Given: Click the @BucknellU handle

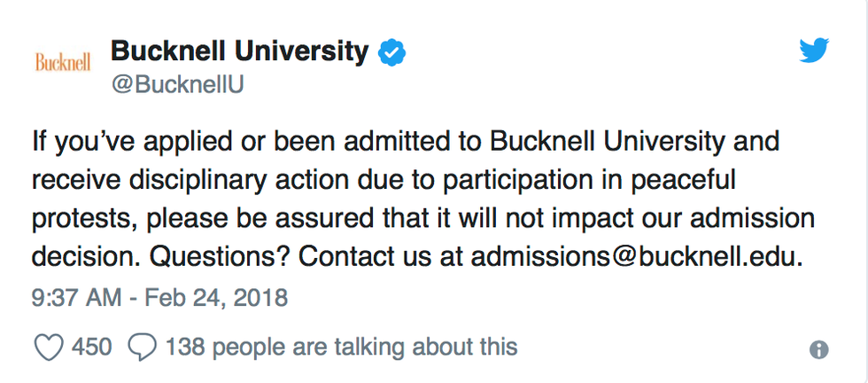Looking at the screenshot, I should click(x=176, y=84).
